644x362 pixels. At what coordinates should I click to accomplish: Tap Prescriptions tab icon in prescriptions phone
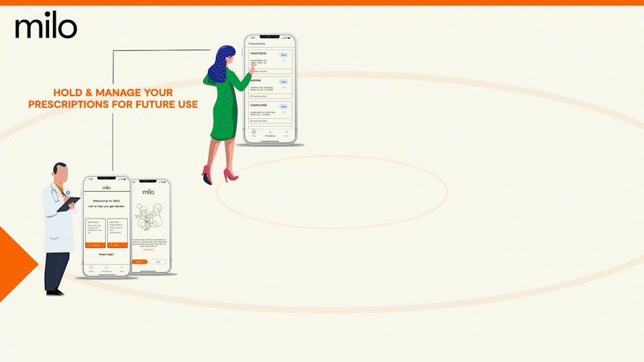coord(270,133)
